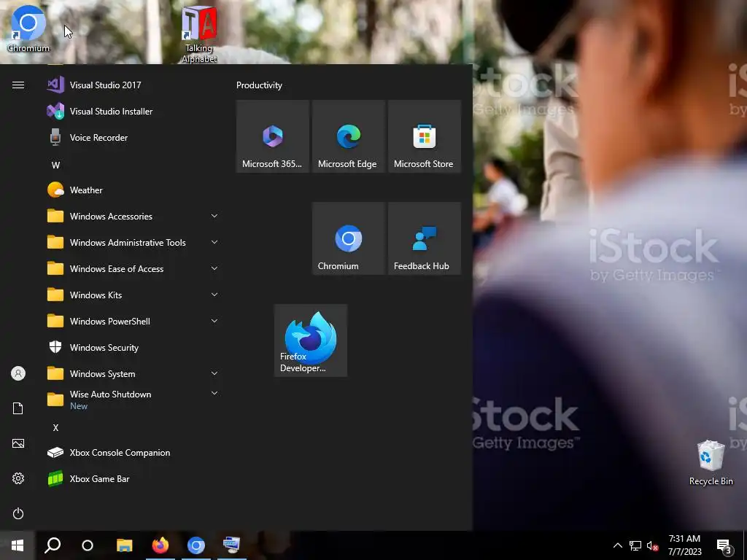Open taskbar Search magnifier
747x560 pixels.
pyautogui.click(x=53, y=545)
